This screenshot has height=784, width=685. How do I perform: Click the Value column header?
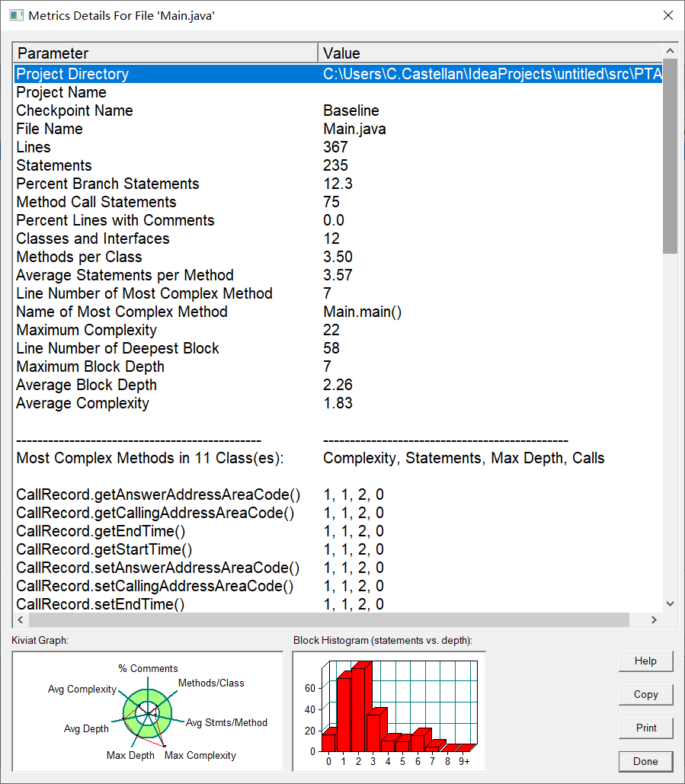pos(490,53)
